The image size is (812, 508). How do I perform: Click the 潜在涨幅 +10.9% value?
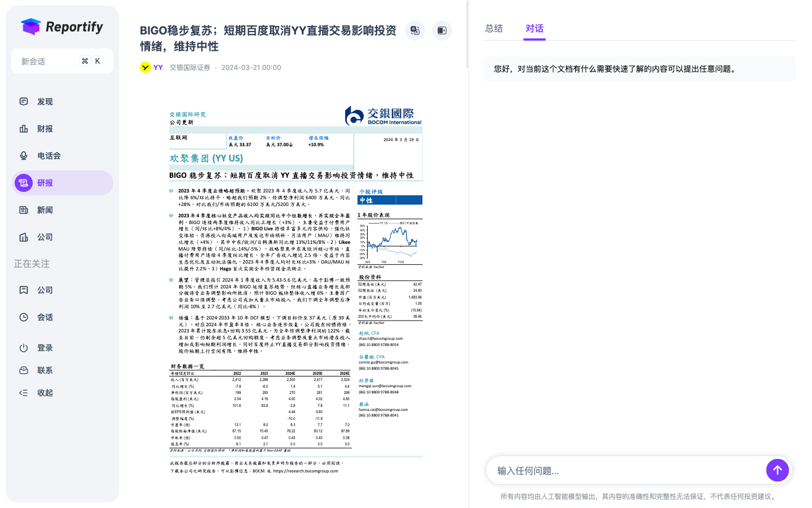pos(316,144)
